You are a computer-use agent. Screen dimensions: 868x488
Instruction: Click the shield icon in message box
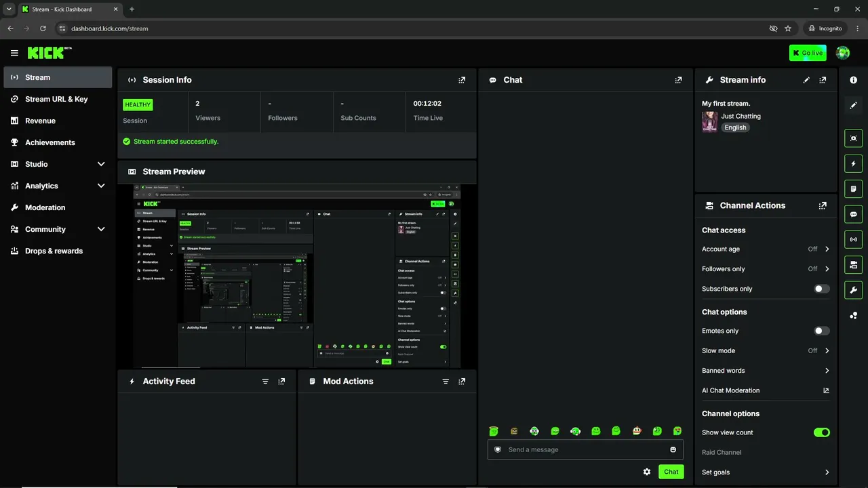(x=498, y=449)
